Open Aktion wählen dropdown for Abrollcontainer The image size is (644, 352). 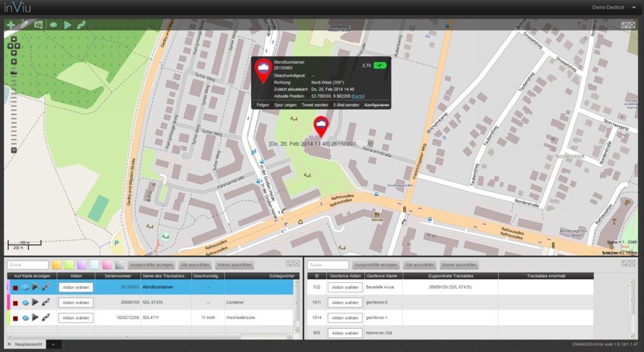[x=76, y=287]
